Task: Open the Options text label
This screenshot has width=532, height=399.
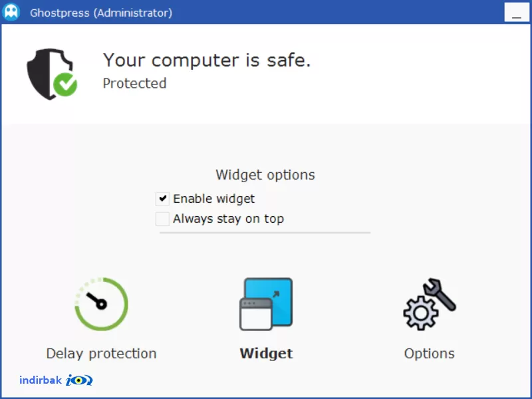Action: click(x=429, y=354)
